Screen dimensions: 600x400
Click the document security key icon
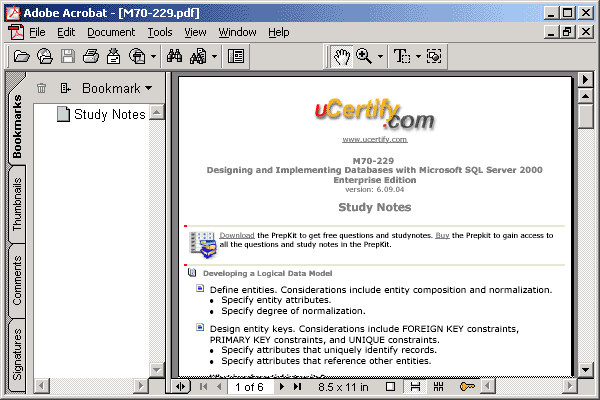[466, 386]
